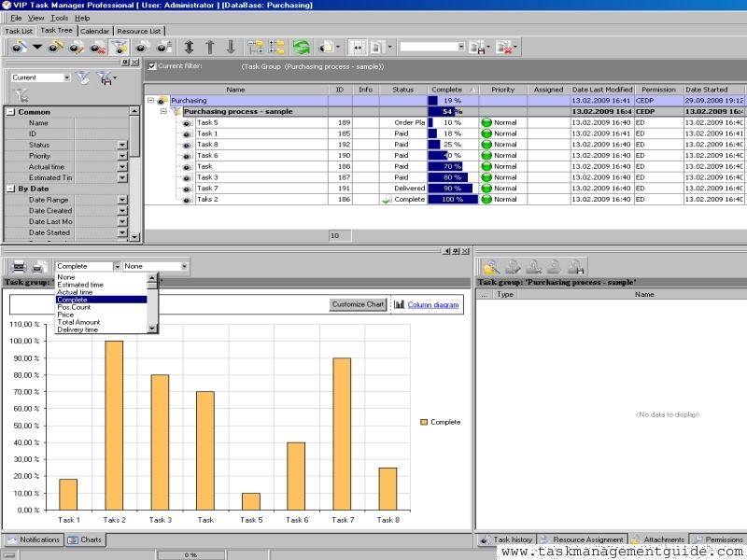Screen dimensions: 747x560
Task: Open the Notifications tab
Action: coord(34,539)
